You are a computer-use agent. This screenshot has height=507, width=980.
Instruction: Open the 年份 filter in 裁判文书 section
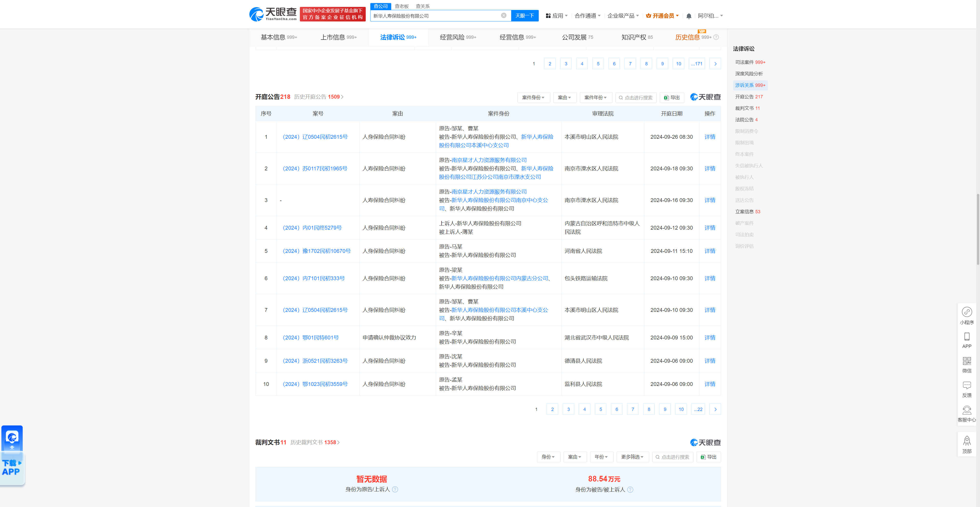pyautogui.click(x=602, y=457)
